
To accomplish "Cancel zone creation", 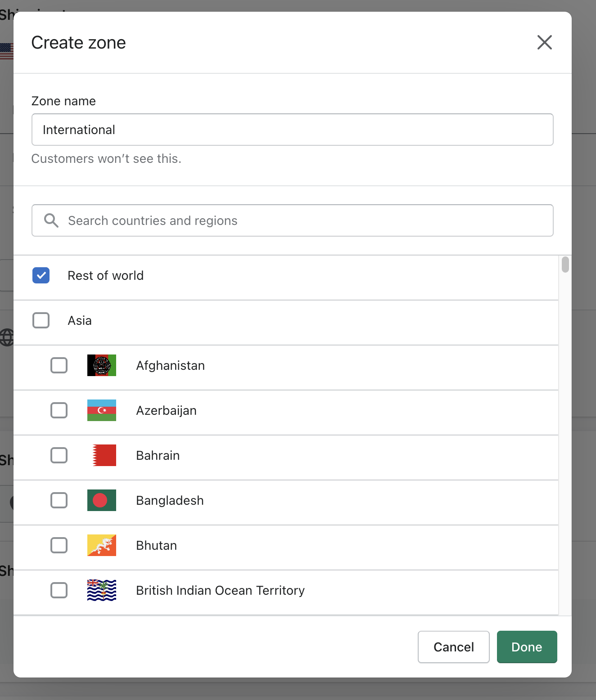I will (x=454, y=647).
